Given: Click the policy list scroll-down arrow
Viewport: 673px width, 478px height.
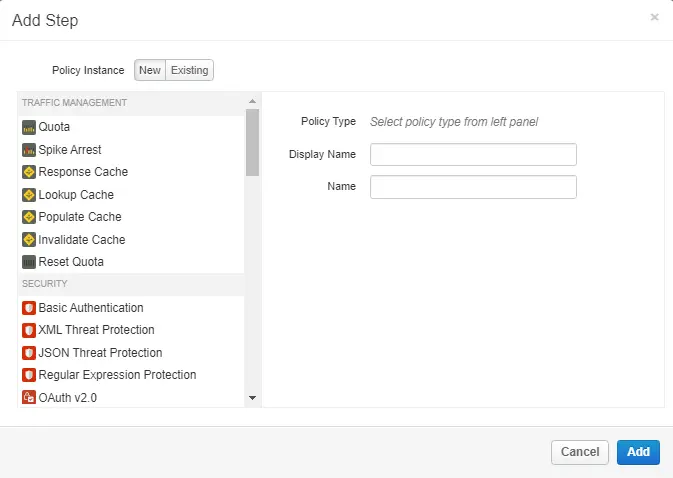Looking at the screenshot, I should 252,398.
